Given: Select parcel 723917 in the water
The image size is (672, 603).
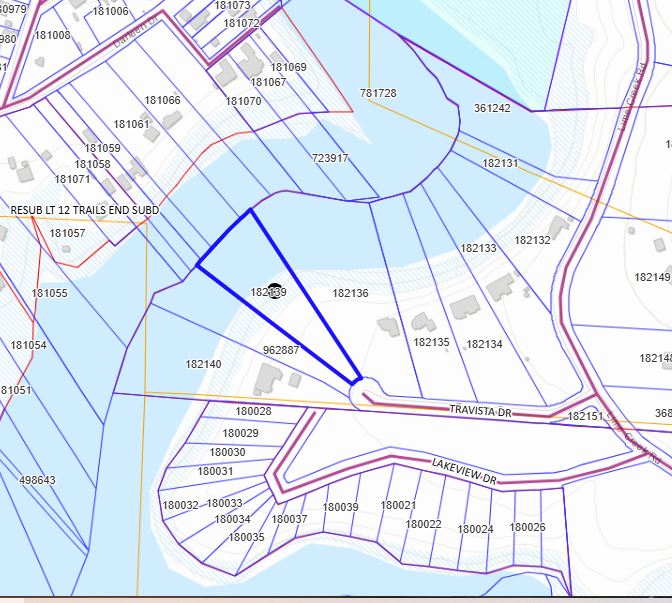Looking at the screenshot, I should point(330,158).
